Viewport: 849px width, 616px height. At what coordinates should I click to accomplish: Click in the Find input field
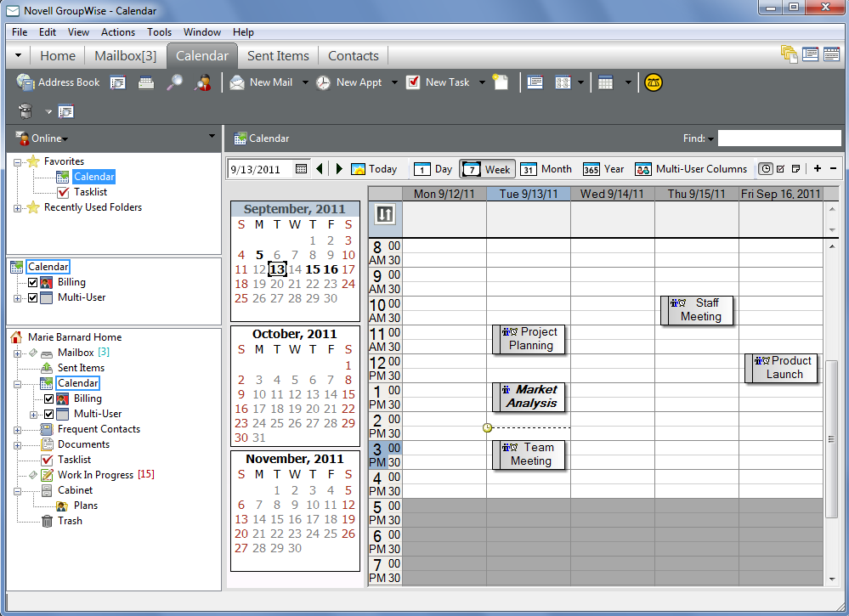coord(778,138)
